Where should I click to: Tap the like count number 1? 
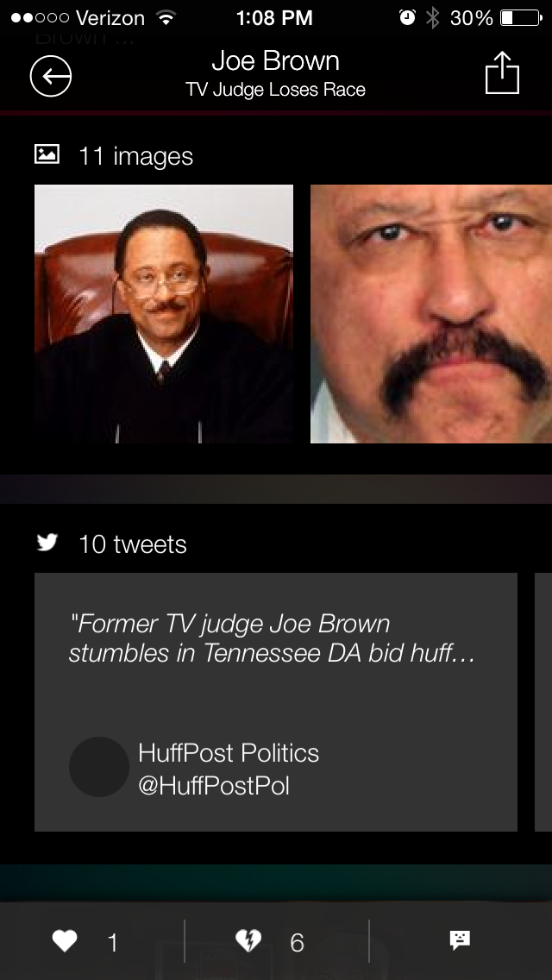pos(112,942)
